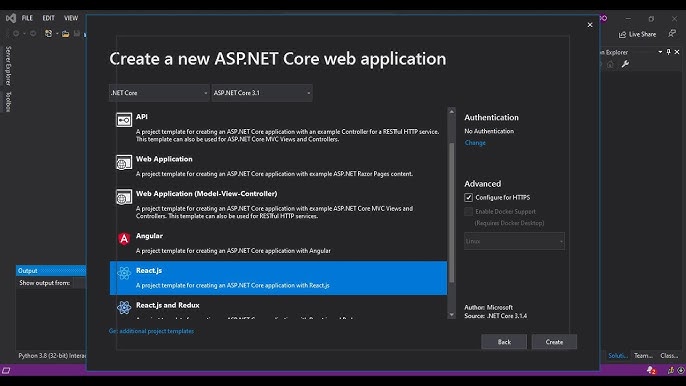Click the wrench icon in Solution Explorer
686x386 pixels.
pos(625,64)
